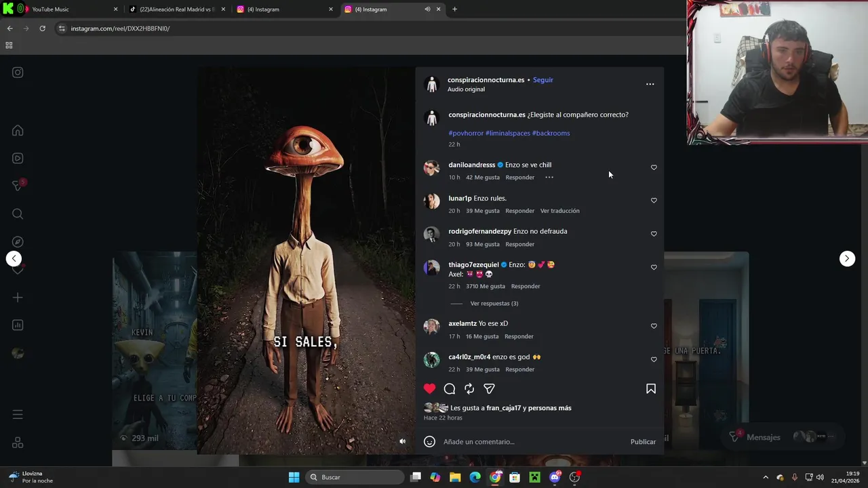Repost the reel with the repost icon
The image size is (868, 488).
pyautogui.click(x=469, y=388)
